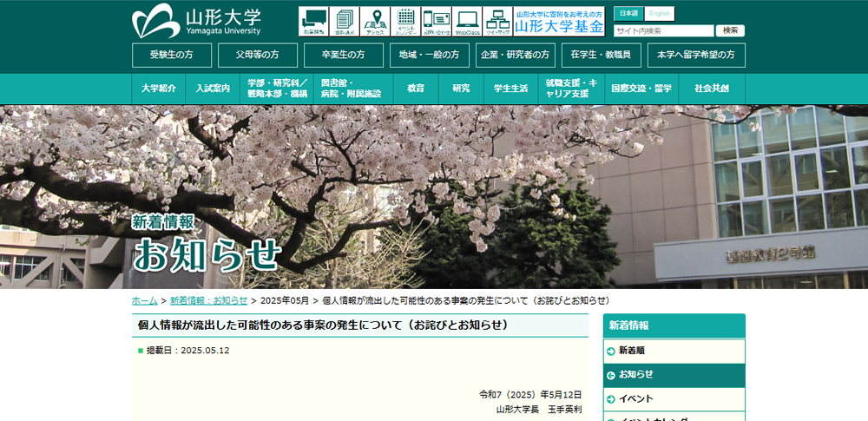
Task: Open the 教育 menu
Action: tap(416, 89)
